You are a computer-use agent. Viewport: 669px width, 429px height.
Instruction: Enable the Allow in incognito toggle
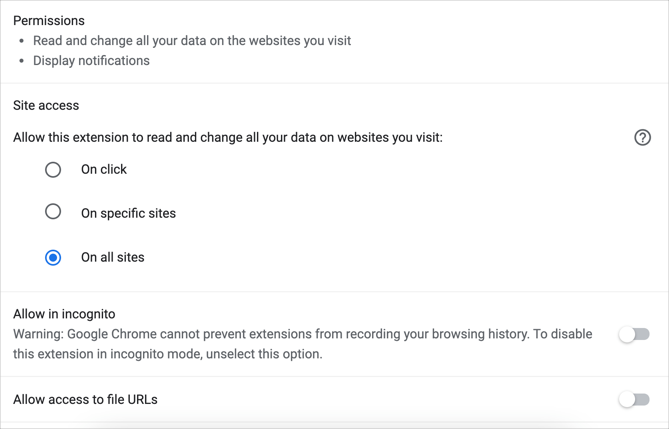(x=634, y=334)
